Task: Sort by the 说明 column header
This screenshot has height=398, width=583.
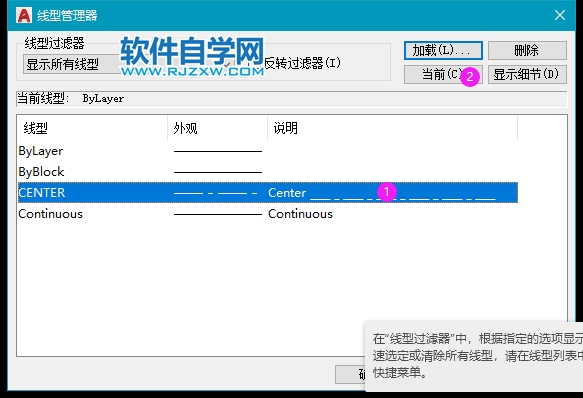Action: 392,128
